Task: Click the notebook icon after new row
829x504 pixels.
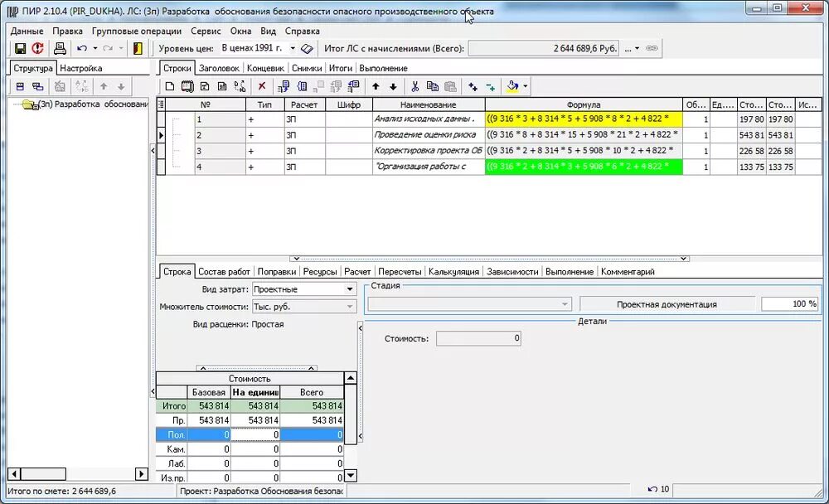Action: click(187, 86)
